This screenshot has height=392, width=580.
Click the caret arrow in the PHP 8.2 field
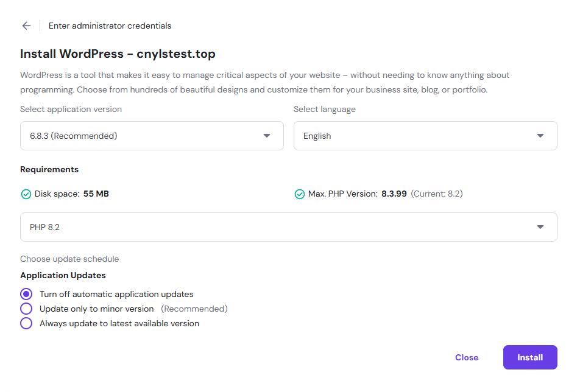(x=540, y=227)
